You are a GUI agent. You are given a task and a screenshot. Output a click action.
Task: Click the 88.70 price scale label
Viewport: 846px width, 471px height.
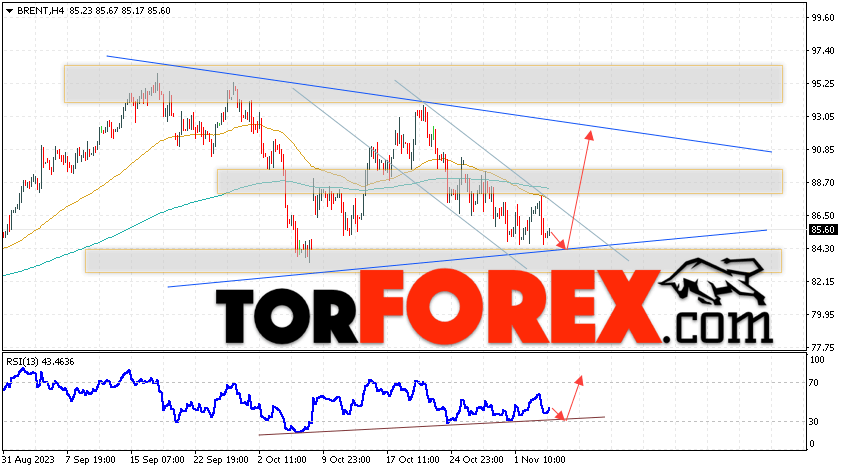click(x=823, y=182)
